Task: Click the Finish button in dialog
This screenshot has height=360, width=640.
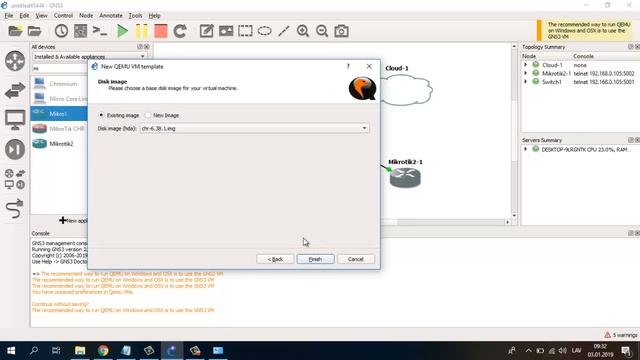Action: 316,259
